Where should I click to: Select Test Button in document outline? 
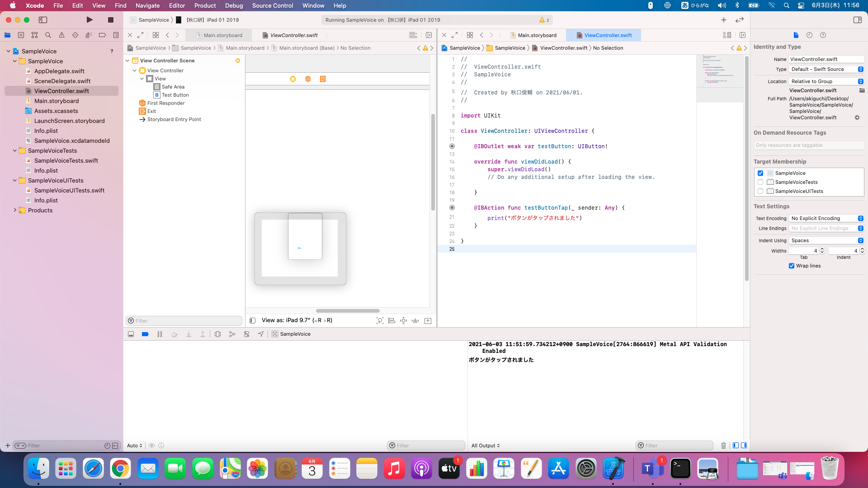point(175,95)
